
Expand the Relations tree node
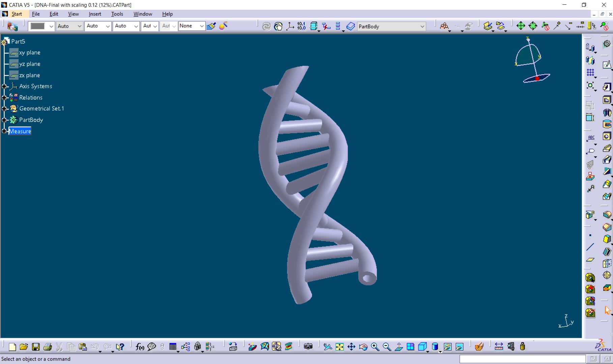(x=4, y=98)
